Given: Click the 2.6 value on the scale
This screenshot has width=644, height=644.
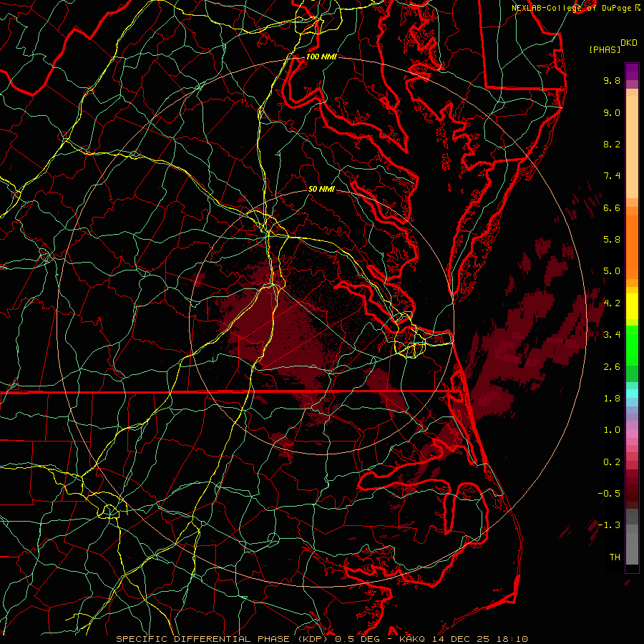Looking at the screenshot, I should (612, 367).
